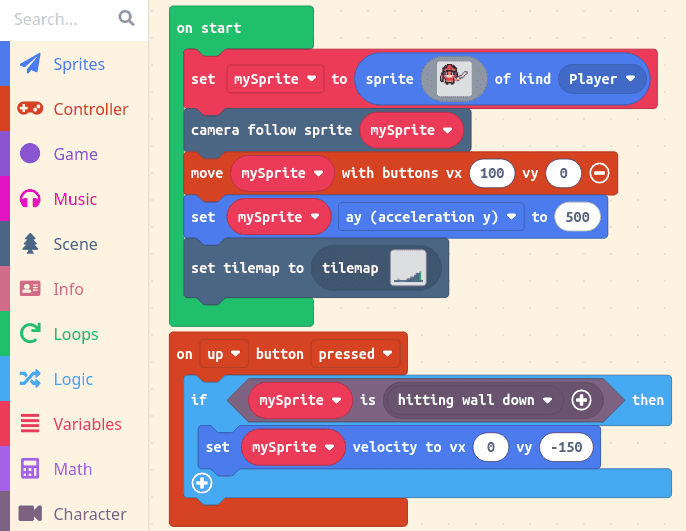The height and width of the screenshot is (531, 686).
Task: Open the Player kind dropdown
Action: (602, 79)
